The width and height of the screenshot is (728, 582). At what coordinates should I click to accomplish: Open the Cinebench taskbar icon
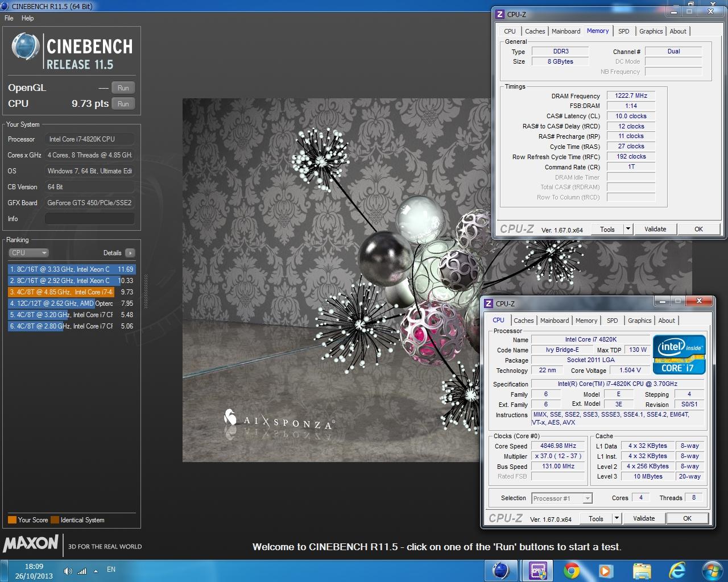point(500,571)
